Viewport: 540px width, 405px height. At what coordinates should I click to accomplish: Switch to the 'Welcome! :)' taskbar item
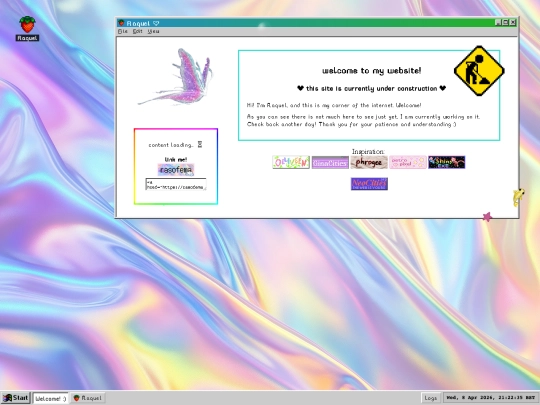(x=51, y=398)
